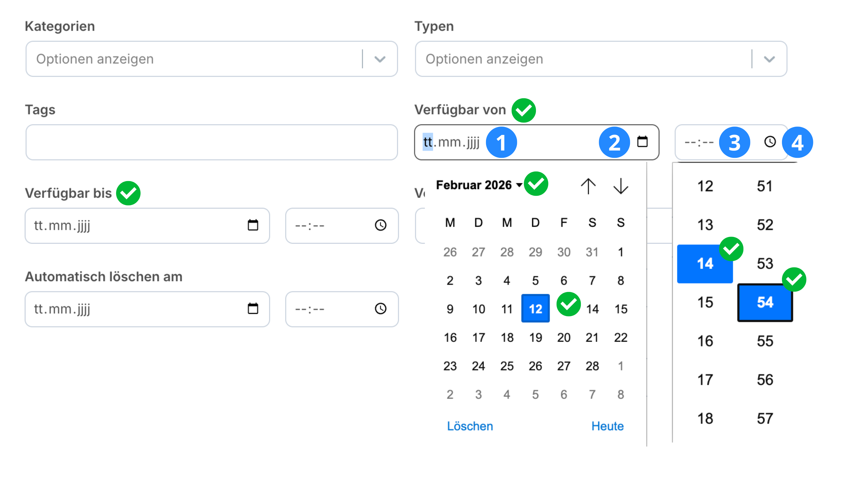Click clock icon for Automatisch löschen am time
Viewport: 868px width, 498px height.
[380, 309]
